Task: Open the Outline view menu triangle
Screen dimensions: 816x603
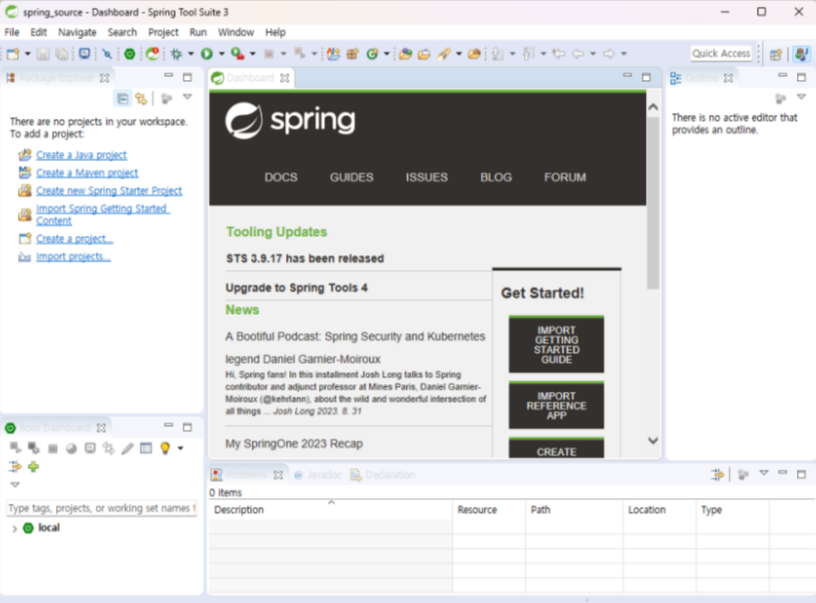Action: (801, 97)
